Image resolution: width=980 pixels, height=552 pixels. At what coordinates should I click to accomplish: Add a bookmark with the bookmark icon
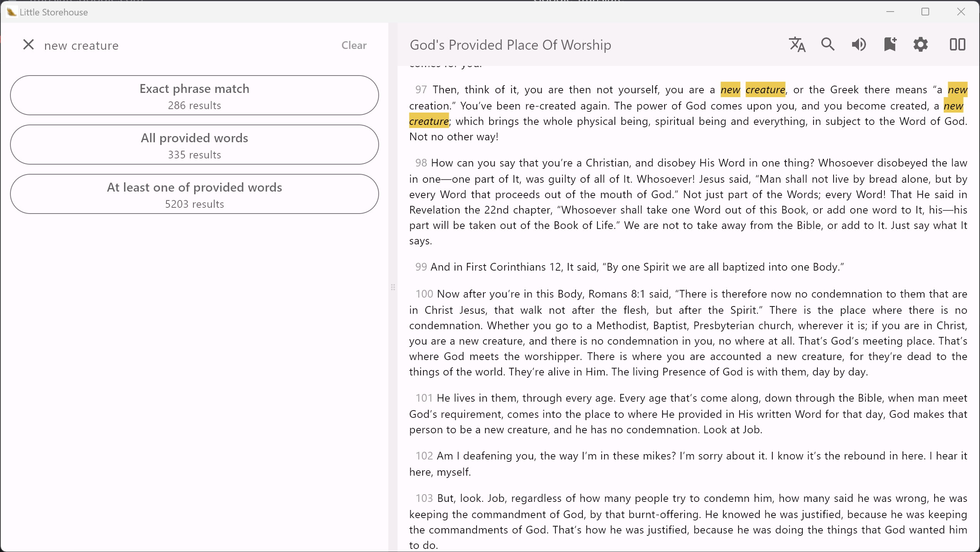click(890, 45)
